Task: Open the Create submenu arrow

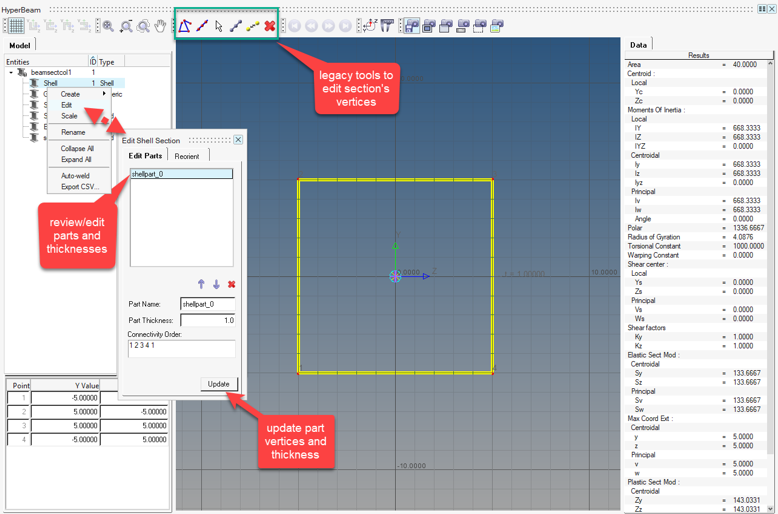Action: 104,94
